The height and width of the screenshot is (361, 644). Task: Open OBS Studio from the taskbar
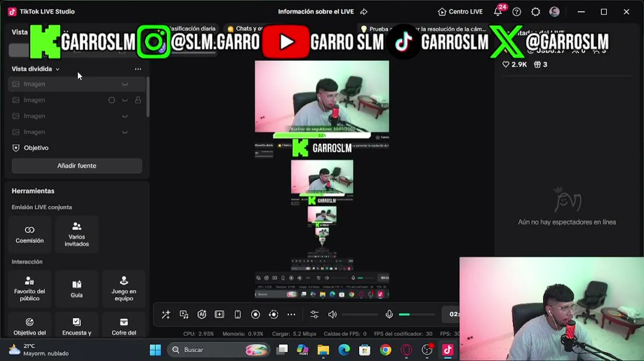[427, 350]
